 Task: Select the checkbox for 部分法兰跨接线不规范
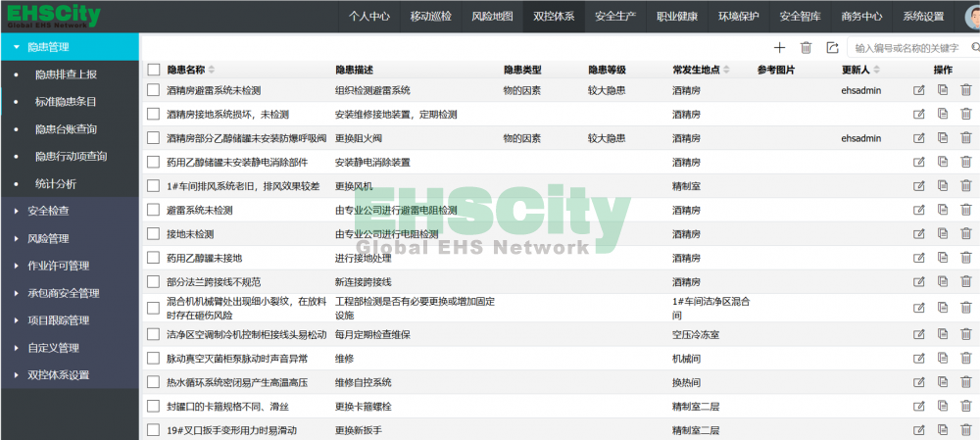tap(153, 281)
